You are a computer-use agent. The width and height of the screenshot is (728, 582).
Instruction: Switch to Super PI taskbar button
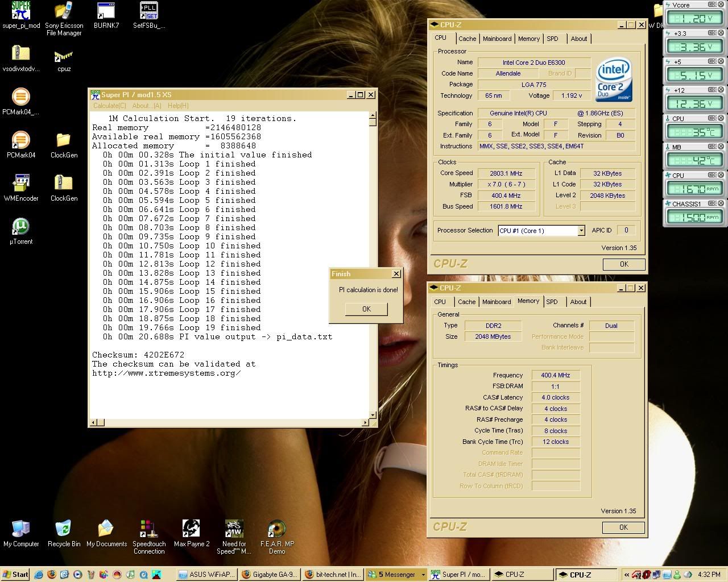[x=458, y=575]
